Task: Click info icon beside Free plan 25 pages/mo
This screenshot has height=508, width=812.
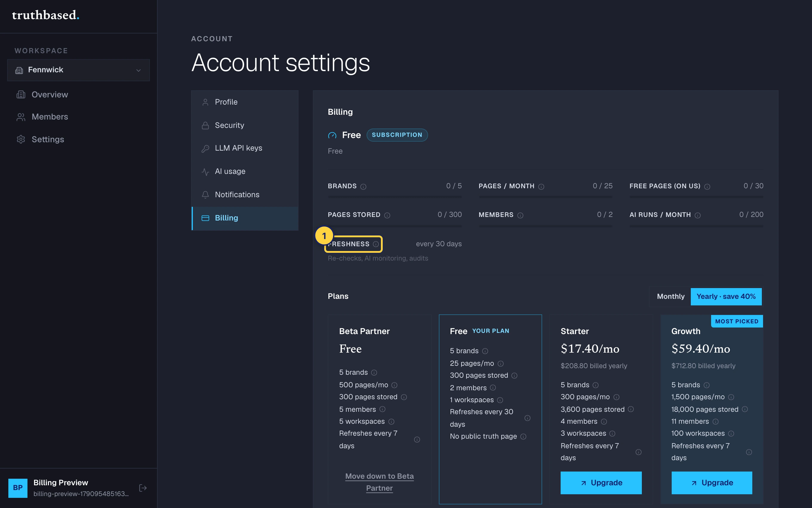Action: click(x=500, y=364)
